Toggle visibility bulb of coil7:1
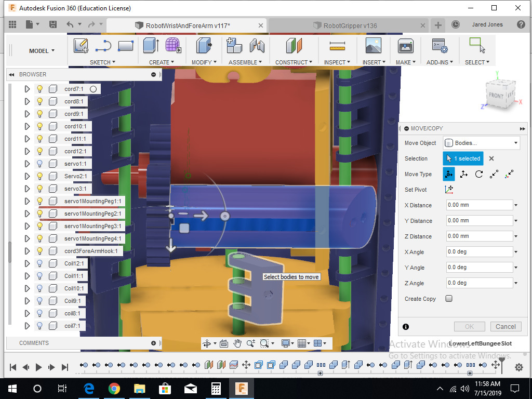Screen dimensions: 532x399 click(39, 326)
